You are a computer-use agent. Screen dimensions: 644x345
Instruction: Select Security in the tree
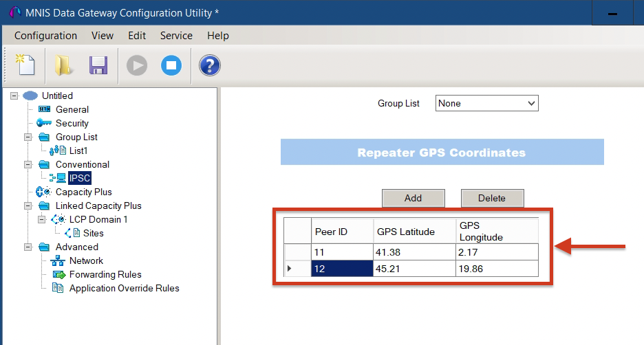point(72,123)
